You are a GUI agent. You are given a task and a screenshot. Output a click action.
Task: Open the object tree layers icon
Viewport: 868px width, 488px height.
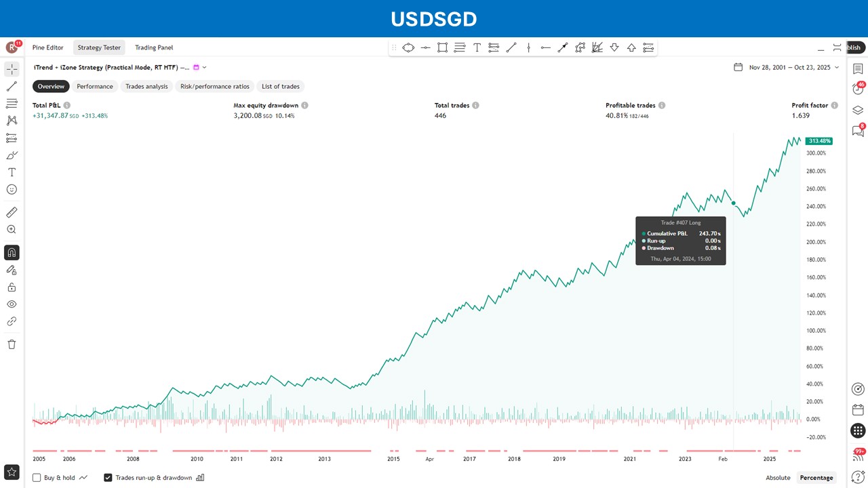coord(858,110)
